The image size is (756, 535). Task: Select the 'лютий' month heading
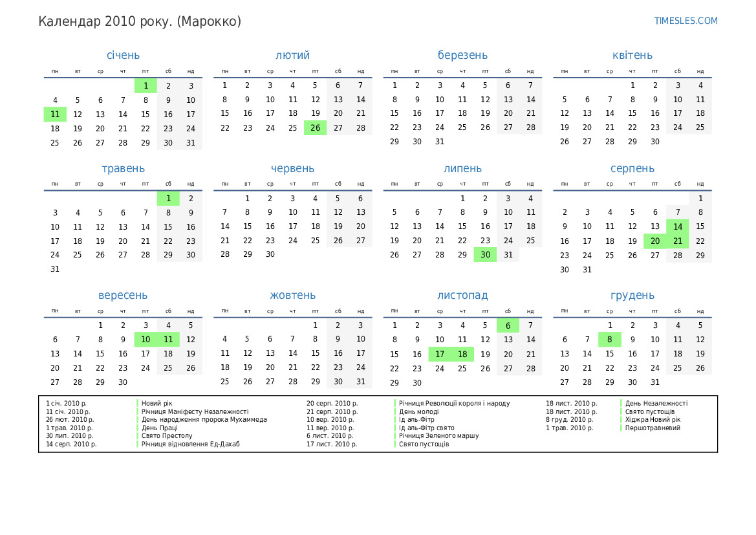point(293,55)
